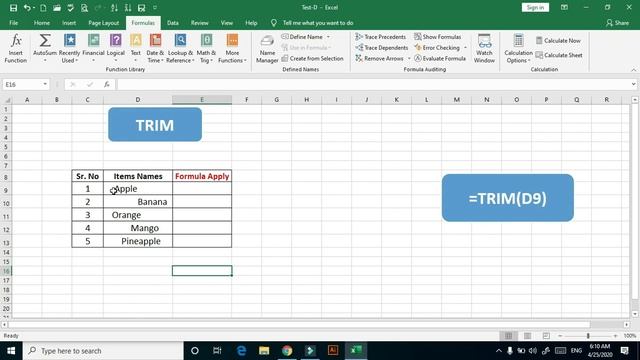Switch to the Page Layout tab

[x=104, y=23]
